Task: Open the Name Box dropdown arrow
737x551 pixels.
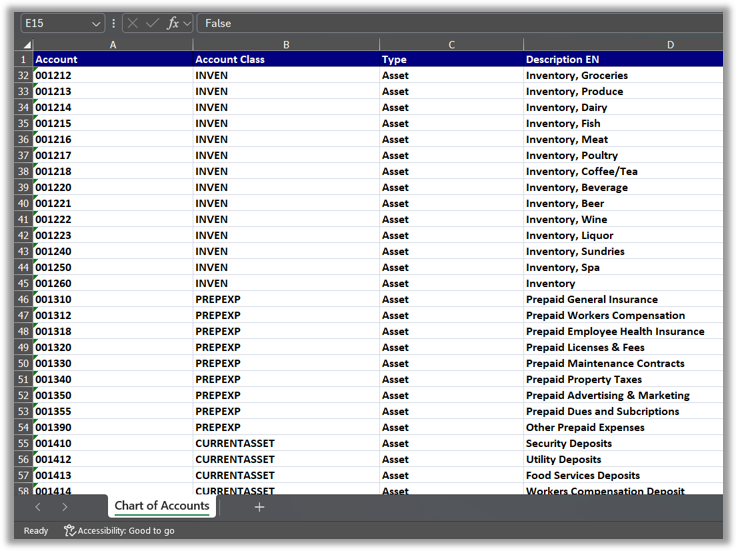Action: tap(96, 23)
